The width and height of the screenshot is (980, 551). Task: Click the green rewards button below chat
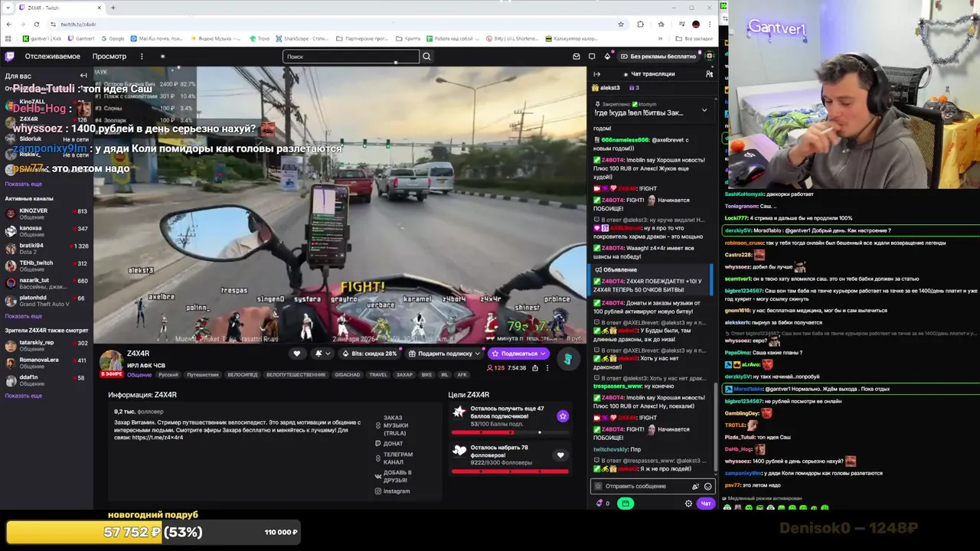[x=626, y=504]
